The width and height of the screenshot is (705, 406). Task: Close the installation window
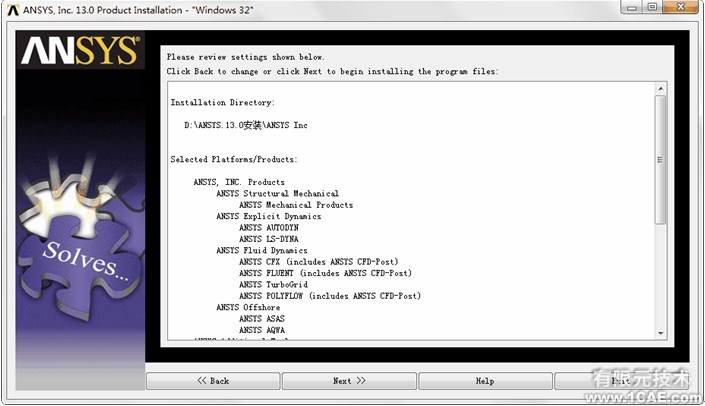point(681,7)
